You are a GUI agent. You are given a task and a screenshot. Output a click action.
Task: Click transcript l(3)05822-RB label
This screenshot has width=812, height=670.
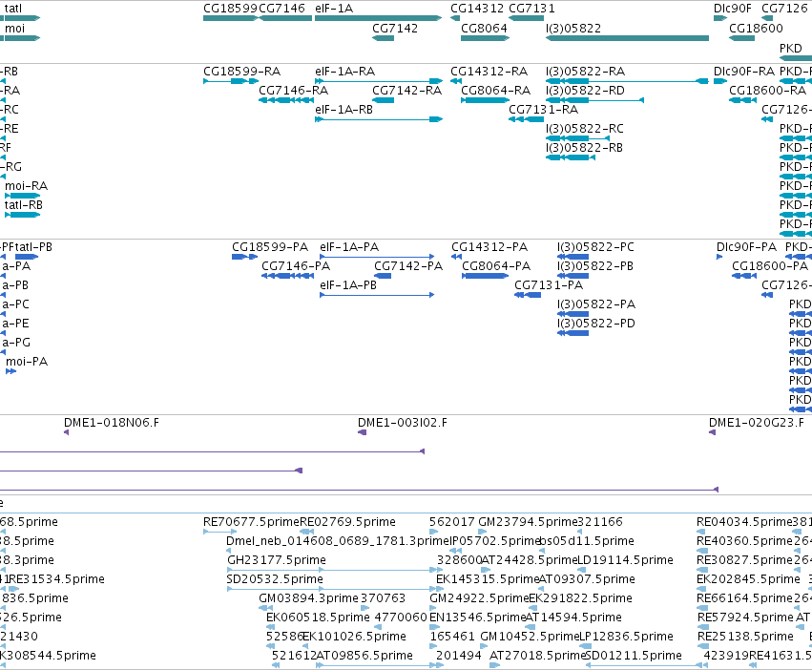(x=584, y=148)
